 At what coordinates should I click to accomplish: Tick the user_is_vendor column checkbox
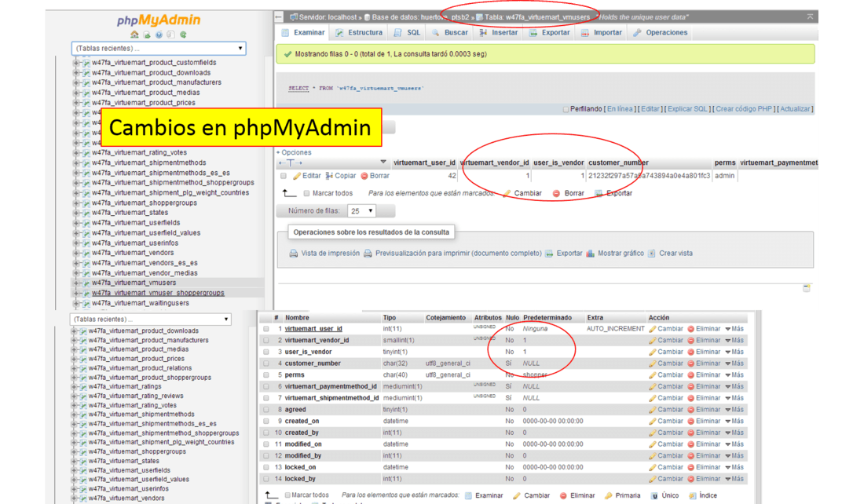tap(266, 352)
